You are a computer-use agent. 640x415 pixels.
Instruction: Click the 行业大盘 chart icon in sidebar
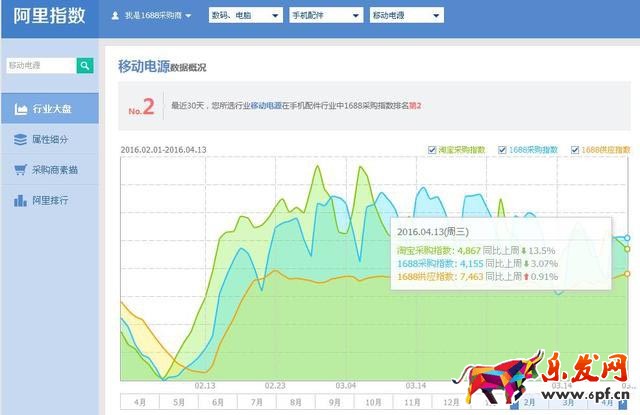pyautogui.click(x=19, y=109)
